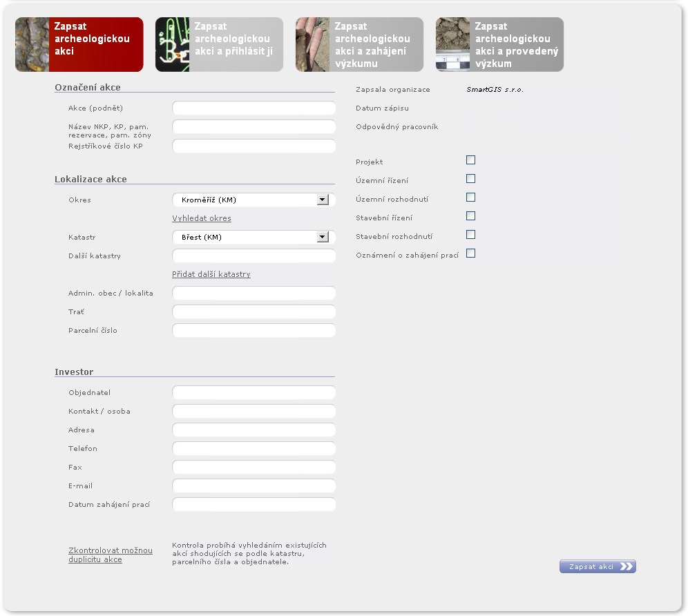688x616 pixels.
Task: Expand the Okres dropdown showing Kroměříž
Action: point(322,200)
